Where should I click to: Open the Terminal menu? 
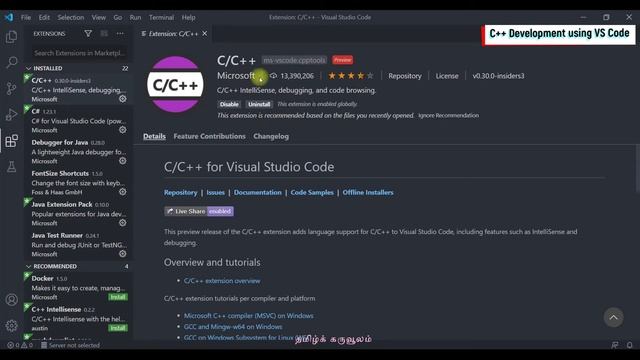click(161, 17)
